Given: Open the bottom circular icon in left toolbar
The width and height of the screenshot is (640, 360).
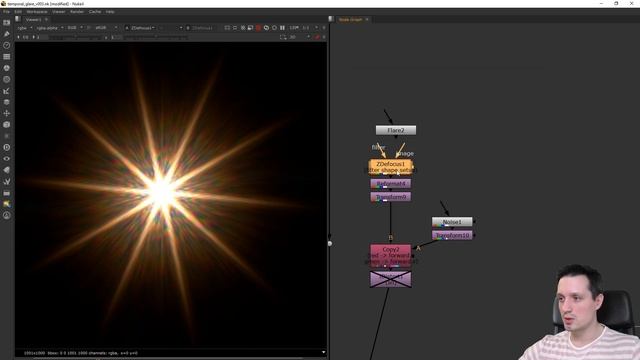Looking at the screenshot, I should pyautogui.click(x=7, y=215).
